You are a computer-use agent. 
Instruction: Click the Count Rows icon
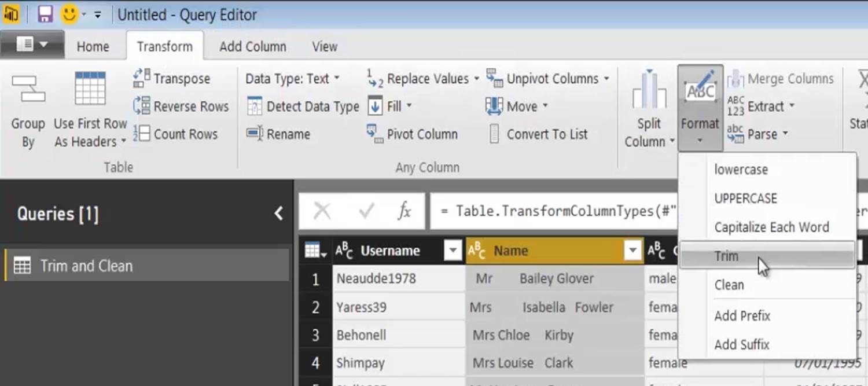click(x=142, y=134)
